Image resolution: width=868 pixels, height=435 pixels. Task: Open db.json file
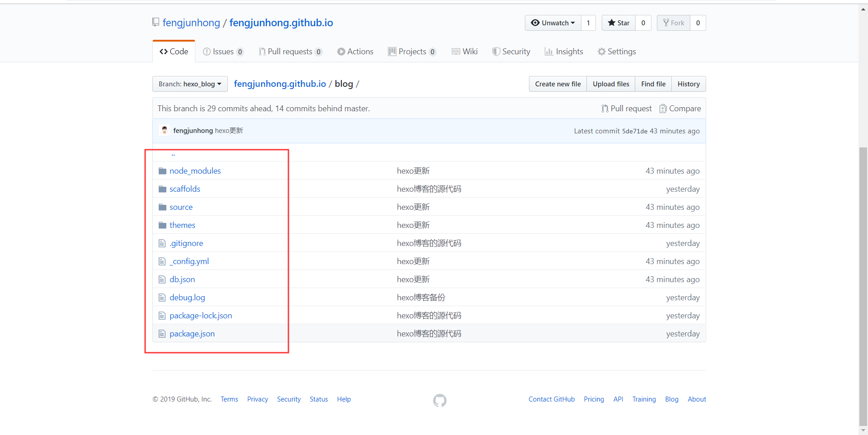(x=182, y=279)
